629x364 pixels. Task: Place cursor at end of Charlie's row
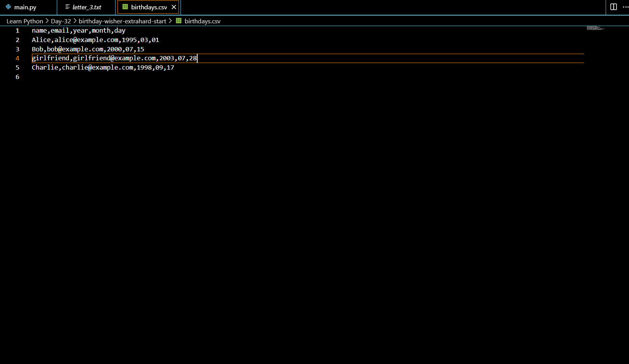click(x=175, y=67)
